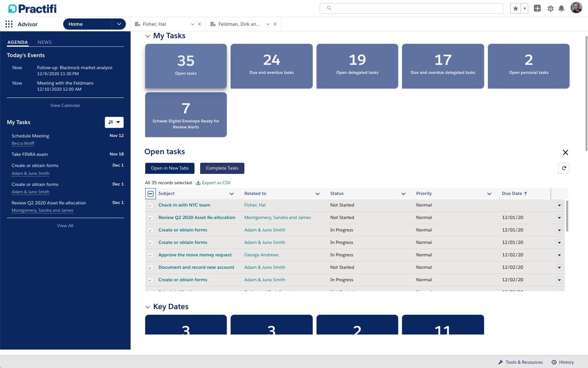The width and height of the screenshot is (588, 368).
Task: Open History utility item
Action: pyautogui.click(x=563, y=362)
